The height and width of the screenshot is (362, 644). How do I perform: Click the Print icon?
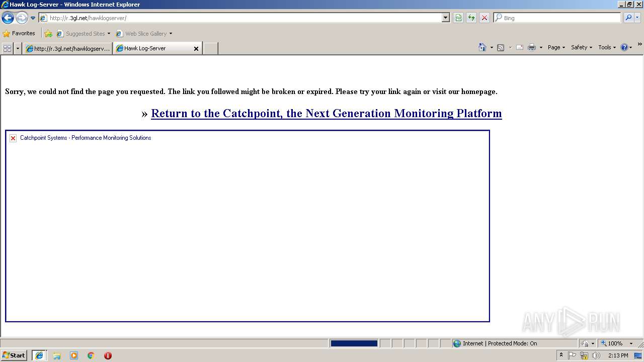pyautogui.click(x=532, y=47)
